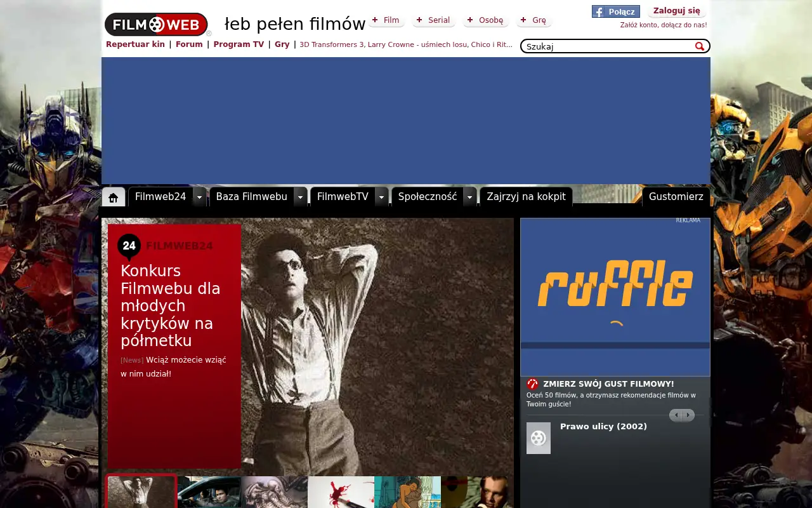Screen dimensions: 812x508
Task: Select the red splatter carousel thumbnail
Action: [x=341, y=492]
